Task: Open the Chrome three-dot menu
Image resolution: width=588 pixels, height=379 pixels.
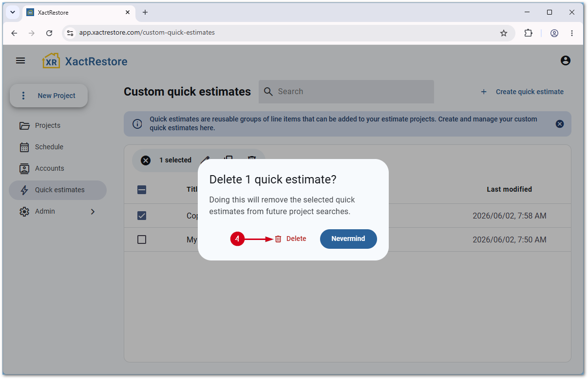Action: [x=572, y=33]
